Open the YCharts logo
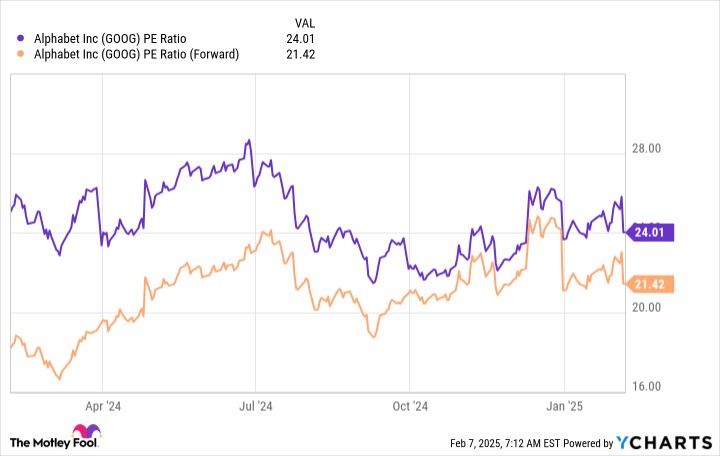Image resolution: width=720 pixels, height=456 pixels. [664, 443]
